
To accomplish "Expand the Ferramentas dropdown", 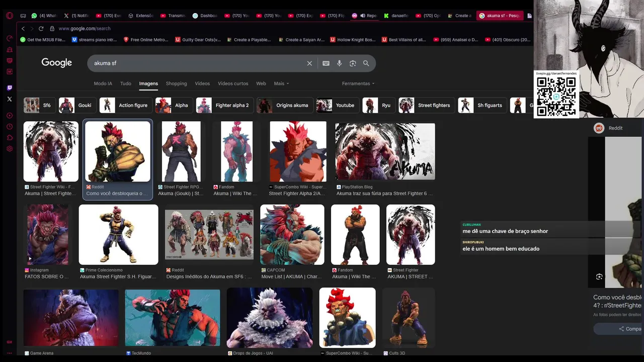I will click(358, 83).
